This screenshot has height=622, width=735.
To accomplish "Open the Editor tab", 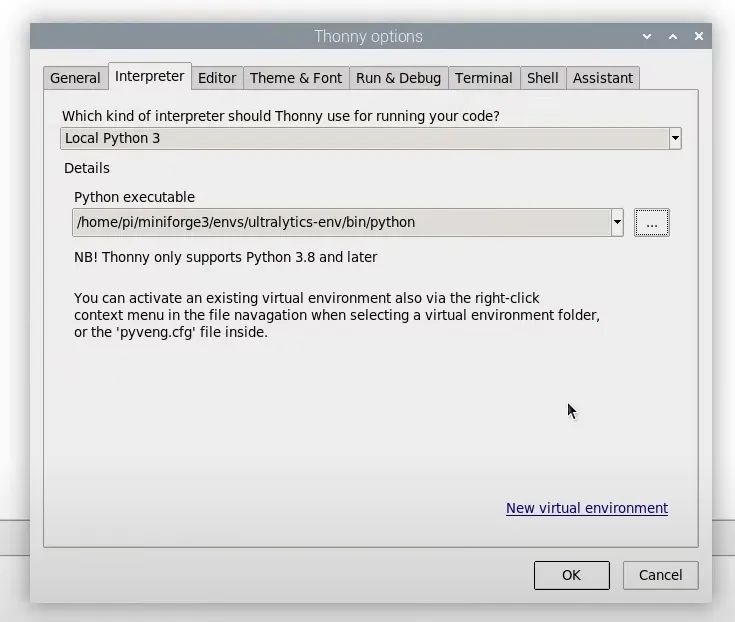I will click(x=217, y=78).
